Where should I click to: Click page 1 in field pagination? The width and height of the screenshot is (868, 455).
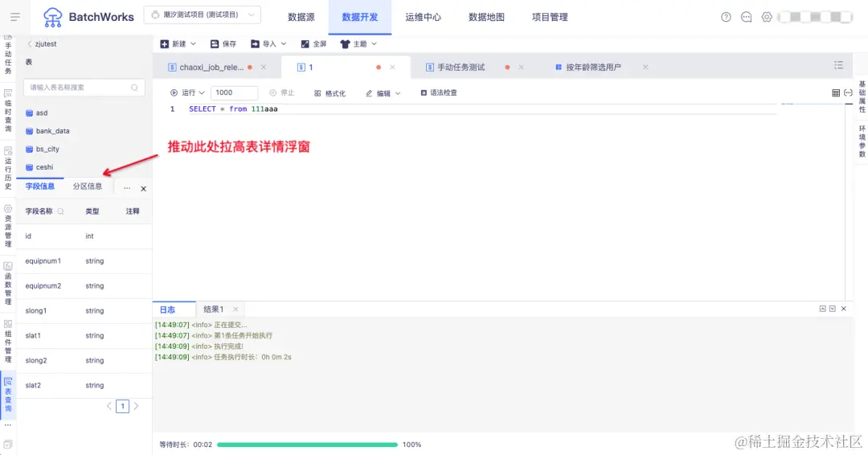coord(123,406)
